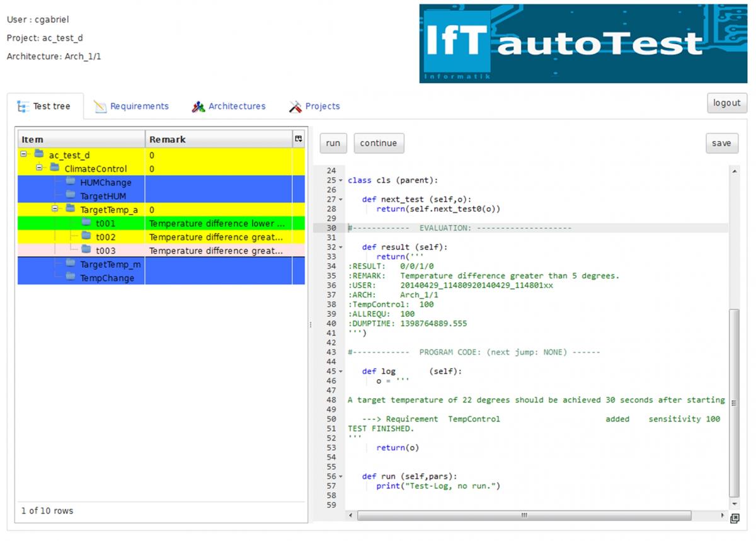This screenshot has width=756, height=541.
Task: Click the editor expand icon at bottom right
Action: [x=734, y=518]
